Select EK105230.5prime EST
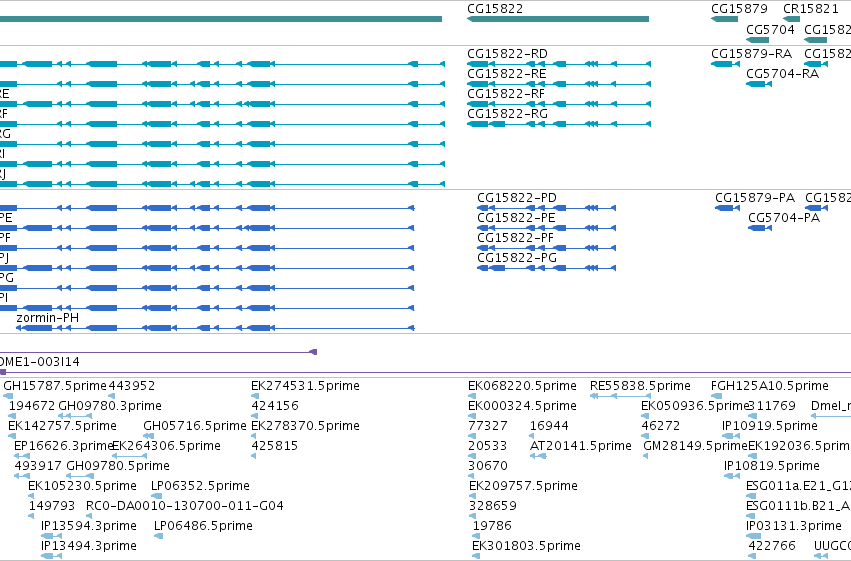This screenshot has width=851, height=561. (31, 496)
